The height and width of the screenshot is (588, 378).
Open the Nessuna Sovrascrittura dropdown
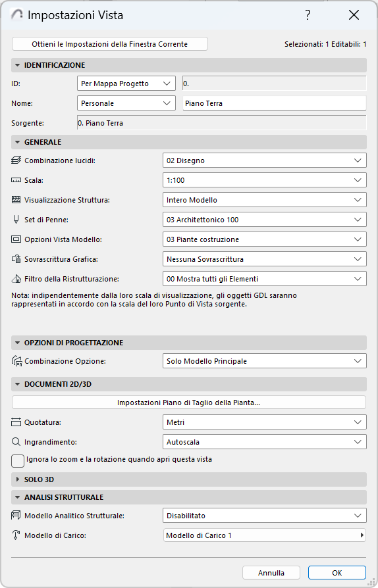[265, 259]
